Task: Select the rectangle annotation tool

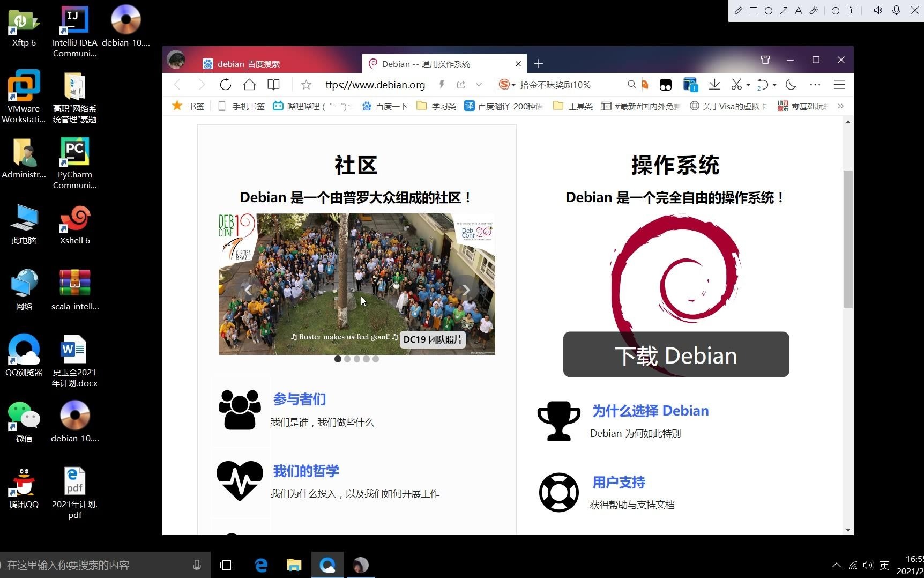Action: [753, 11]
